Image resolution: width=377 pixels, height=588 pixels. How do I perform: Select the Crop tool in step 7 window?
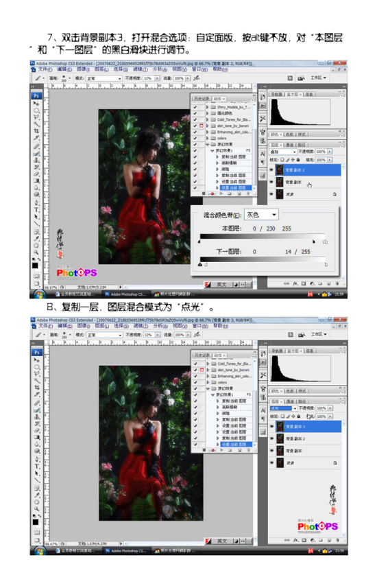pos(36,131)
